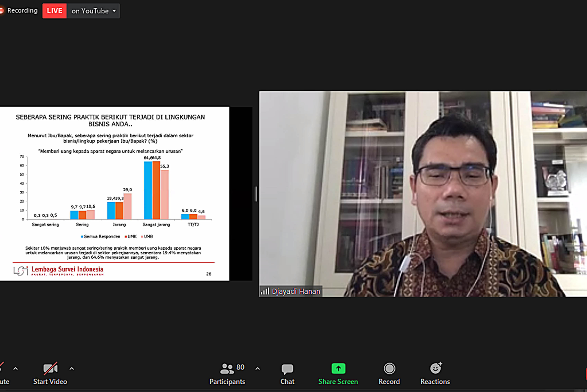Start your video
This screenshot has width=587, height=392.
click(50, 372)
